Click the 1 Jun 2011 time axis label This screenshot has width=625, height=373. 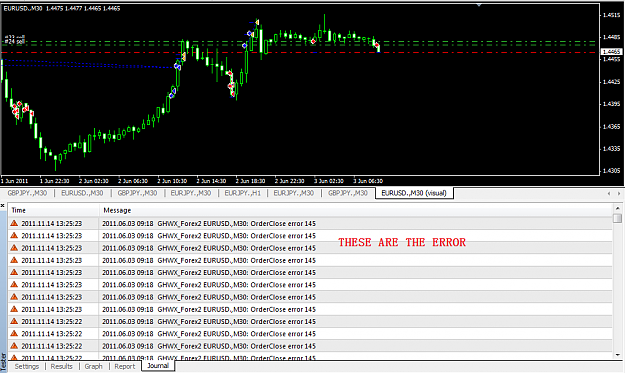coord(15,181)
